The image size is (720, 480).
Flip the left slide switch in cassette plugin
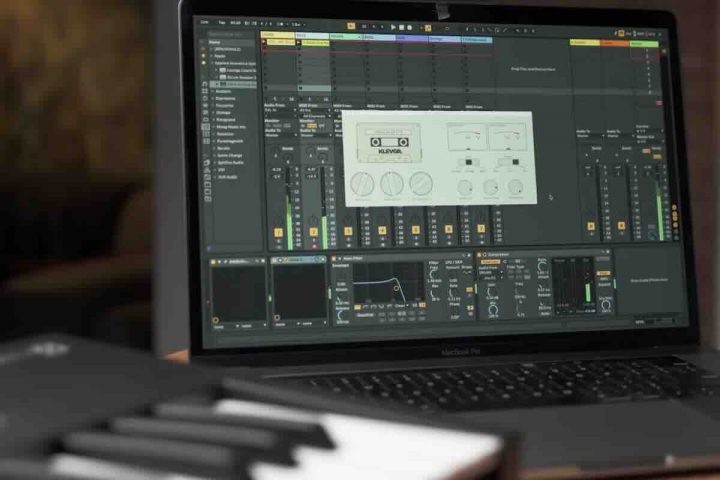pos(467,162)
